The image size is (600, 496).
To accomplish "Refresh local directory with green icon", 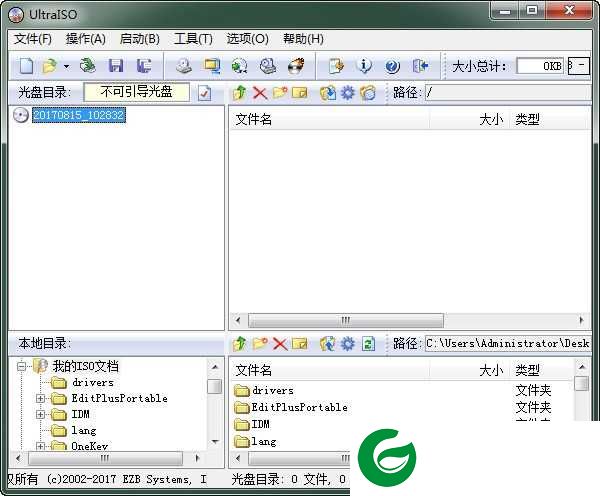I will [368, 344].
